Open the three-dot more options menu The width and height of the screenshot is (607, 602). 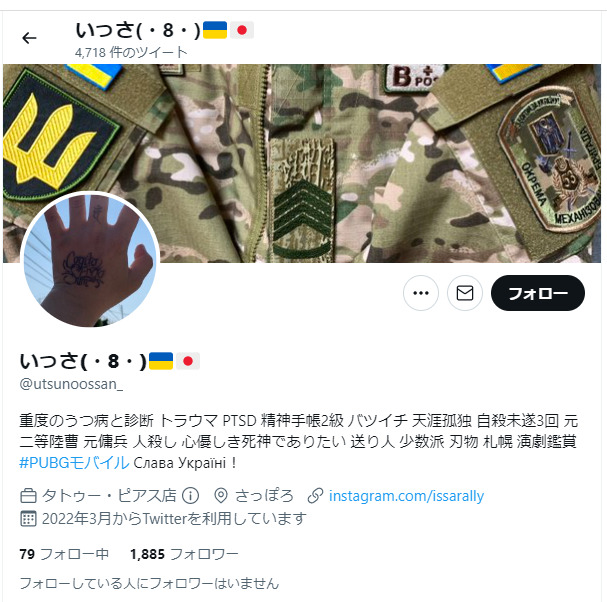[421, 293]
